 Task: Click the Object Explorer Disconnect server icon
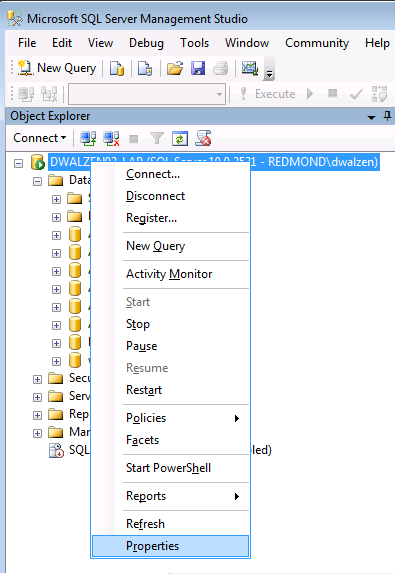111,138
